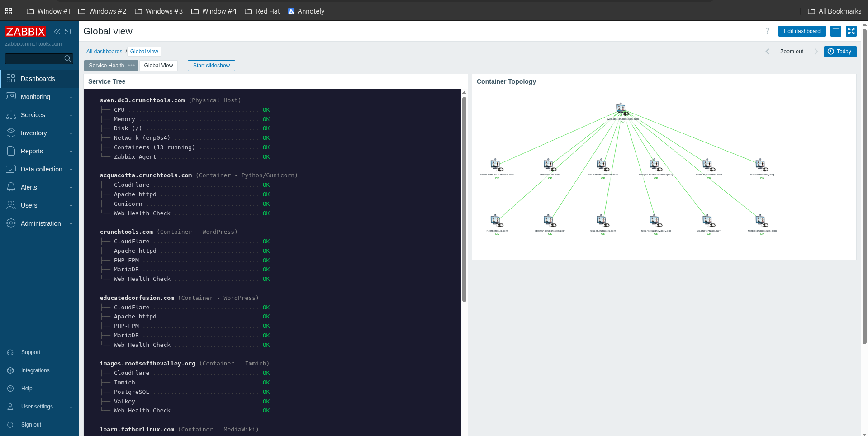
Task: Go to previous time period with left chevron
Action: 767,52
